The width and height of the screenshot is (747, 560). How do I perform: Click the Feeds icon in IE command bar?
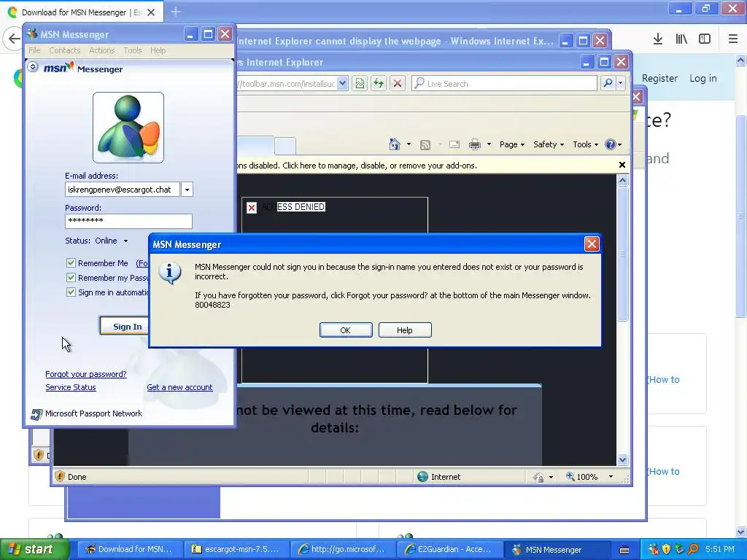425,145
